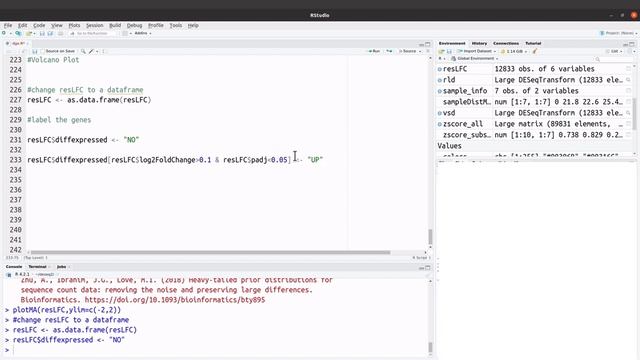Screen dimensions: 640x360
Task: Open the Global Environment dropdown
Action: 474,59
